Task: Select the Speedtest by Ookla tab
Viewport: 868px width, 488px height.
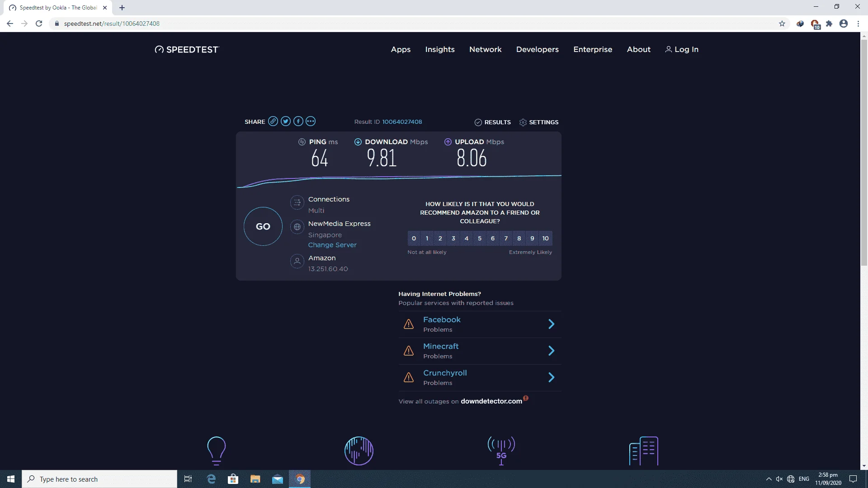Action: point(58,8)
